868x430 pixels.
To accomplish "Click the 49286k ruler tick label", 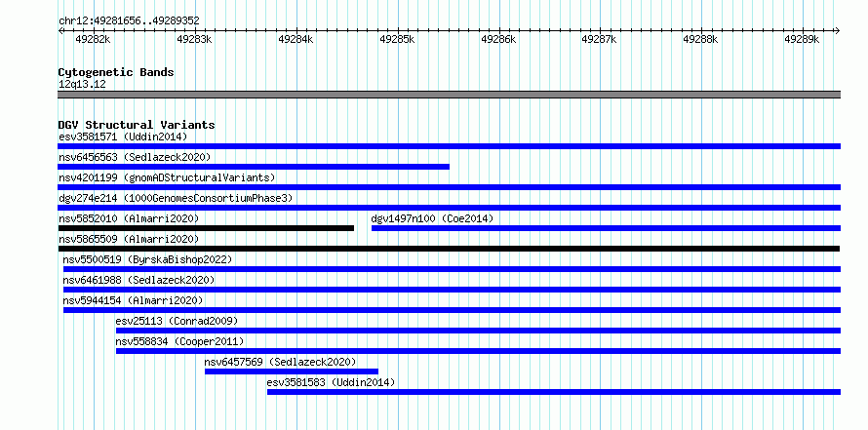I will click(x=498, y=39).
